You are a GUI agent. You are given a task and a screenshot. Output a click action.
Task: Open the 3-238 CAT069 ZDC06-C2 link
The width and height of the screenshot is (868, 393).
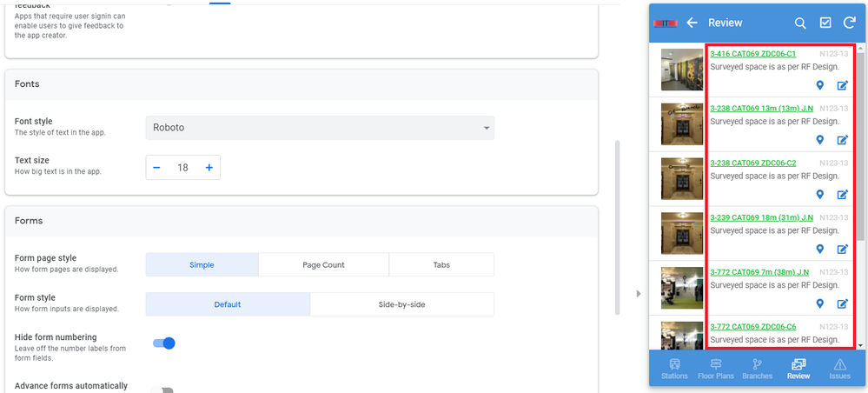point(752,163)
